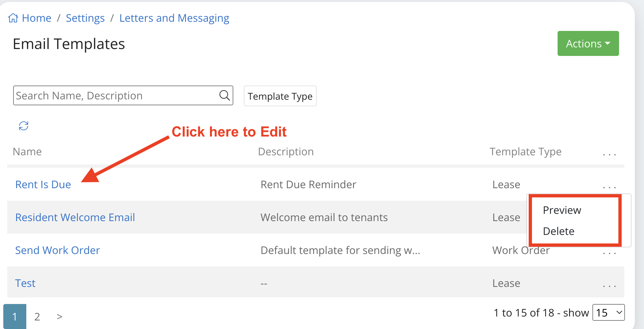Open the column header three-dot menu
This screenshot has width=644, height=329.
pos(609,153)
